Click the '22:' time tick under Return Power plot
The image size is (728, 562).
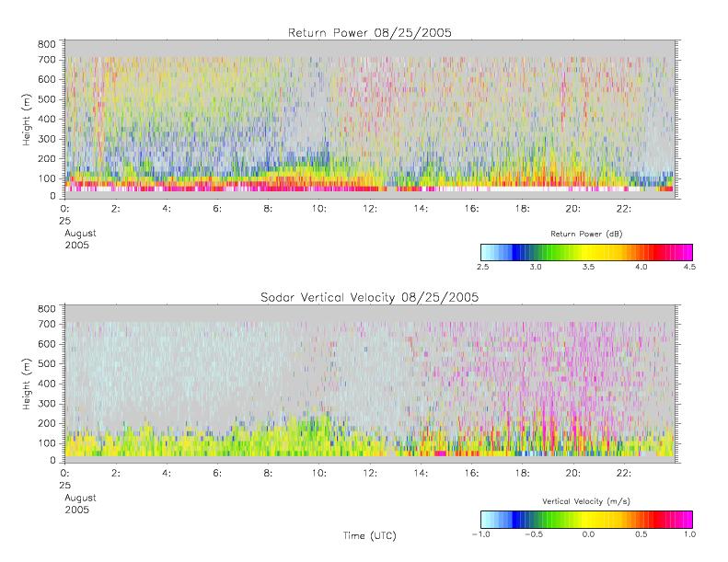(x=624, y=209)
